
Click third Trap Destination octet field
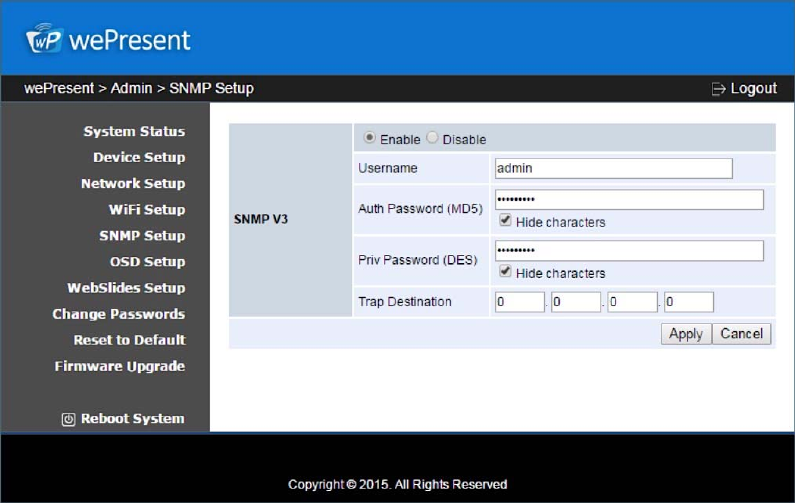coord(632,302)
